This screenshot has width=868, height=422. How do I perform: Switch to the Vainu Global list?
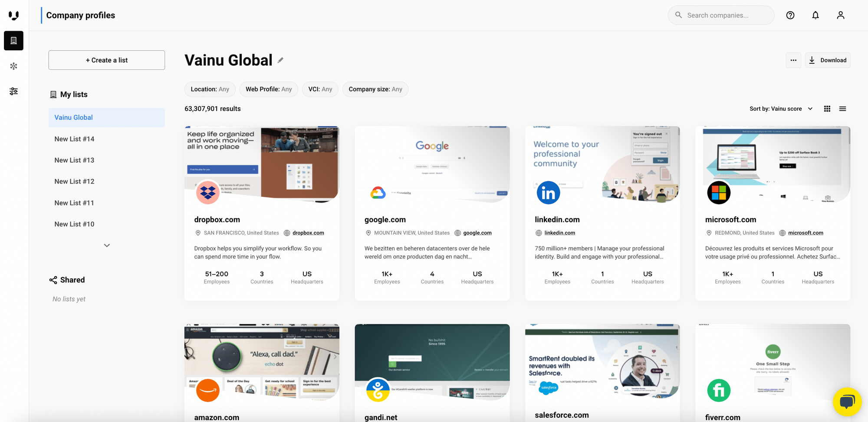(73, 117)
